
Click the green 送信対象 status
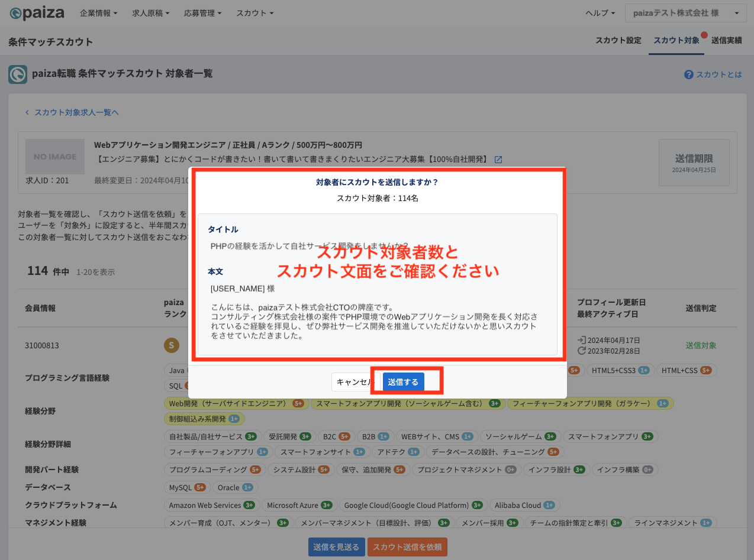[x=701, y=345]
